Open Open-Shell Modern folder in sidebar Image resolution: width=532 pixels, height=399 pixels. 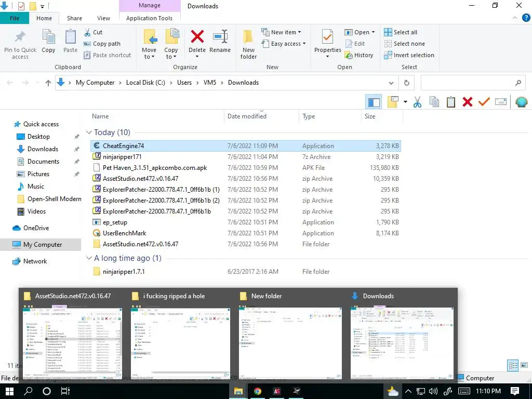(49, 199)
